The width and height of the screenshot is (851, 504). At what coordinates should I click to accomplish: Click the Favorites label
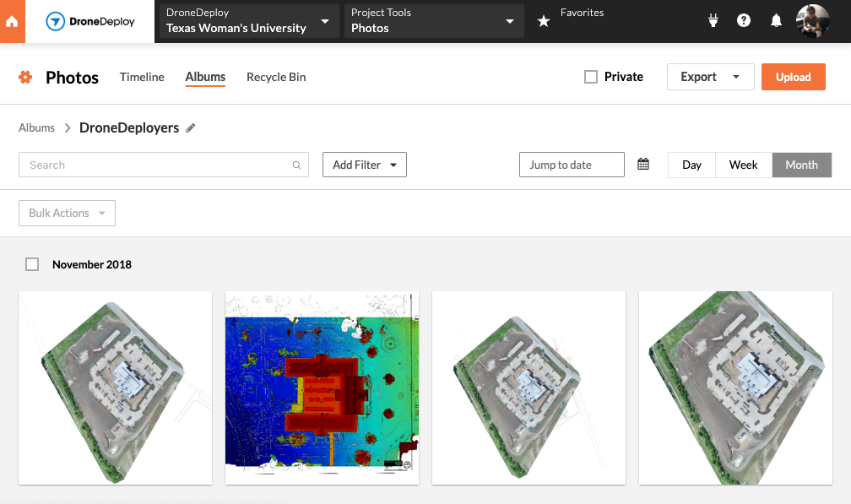(x=583, y=13)
